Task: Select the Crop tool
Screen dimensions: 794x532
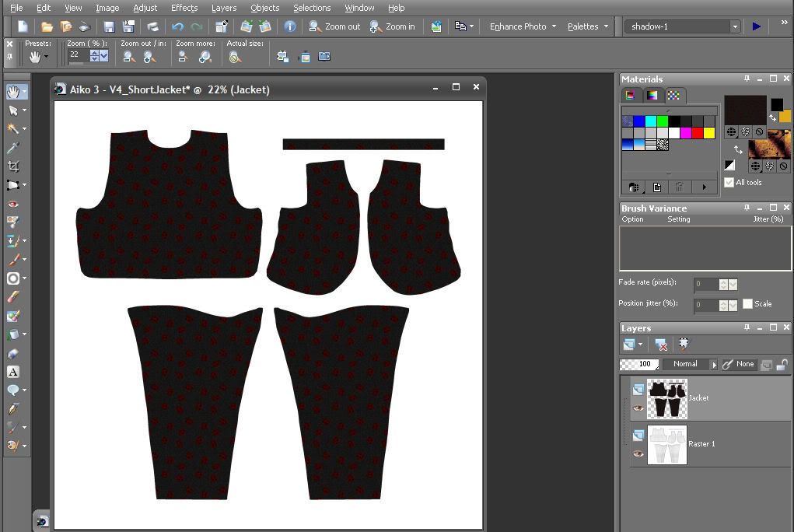Action: click(x=13, y=166)
